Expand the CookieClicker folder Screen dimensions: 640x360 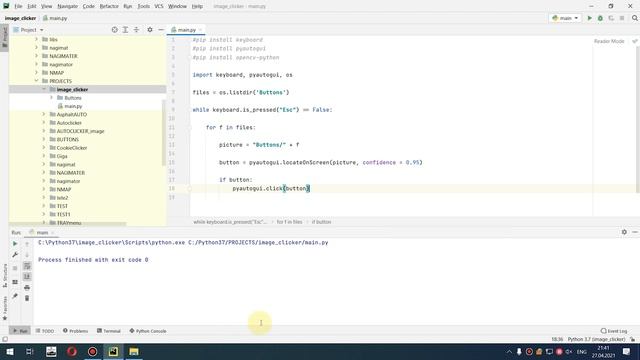click(44, 148)
